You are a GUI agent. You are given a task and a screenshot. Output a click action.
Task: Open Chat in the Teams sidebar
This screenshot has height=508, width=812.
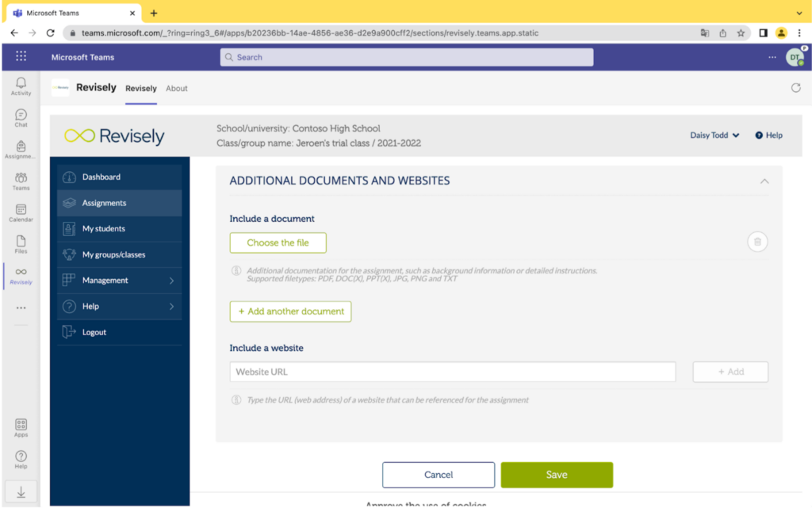tap(21, 116)
